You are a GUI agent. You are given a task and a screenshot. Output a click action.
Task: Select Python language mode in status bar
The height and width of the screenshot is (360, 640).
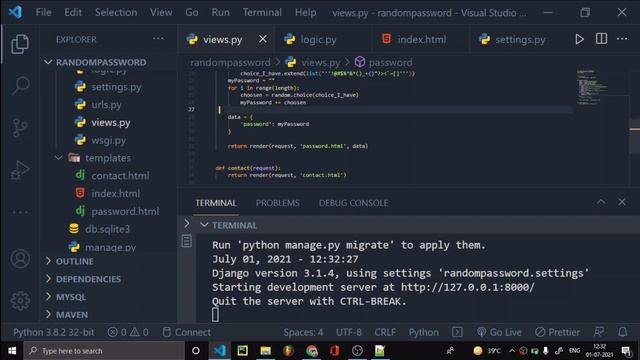point(424,332)
